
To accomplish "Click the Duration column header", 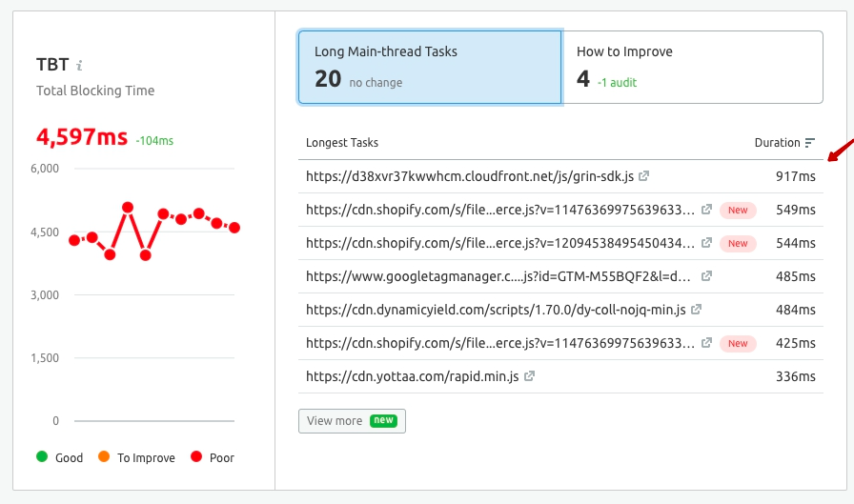I will click(x=777, y=143).
